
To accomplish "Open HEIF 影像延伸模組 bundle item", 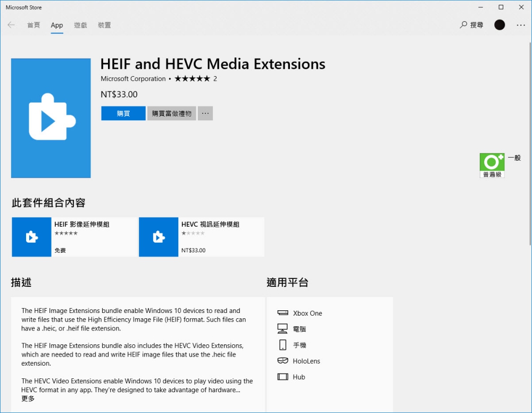I will pyautogui.click(x=74, y=237).
